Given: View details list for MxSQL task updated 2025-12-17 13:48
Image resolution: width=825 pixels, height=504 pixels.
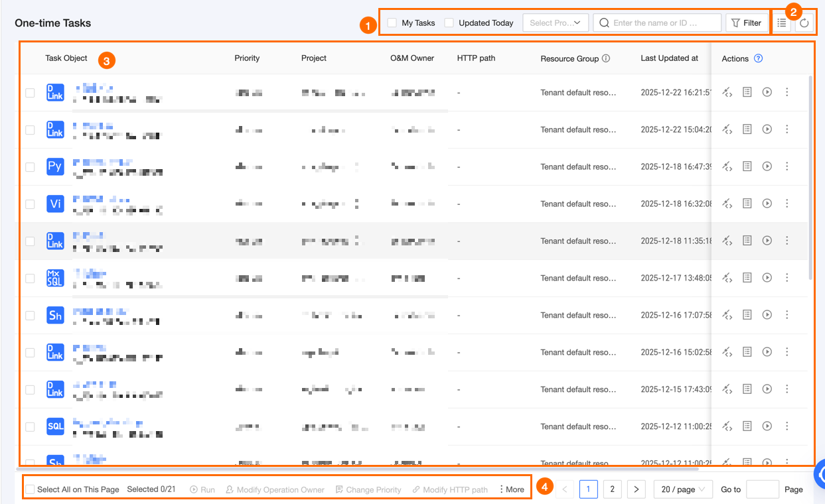Looking at the screenshot, I should point(747,278).
